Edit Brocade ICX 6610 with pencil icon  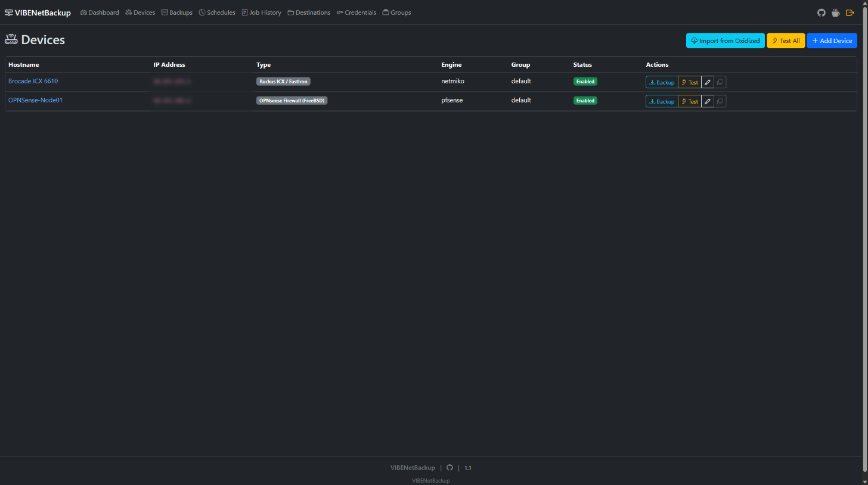tap(708, 82)
